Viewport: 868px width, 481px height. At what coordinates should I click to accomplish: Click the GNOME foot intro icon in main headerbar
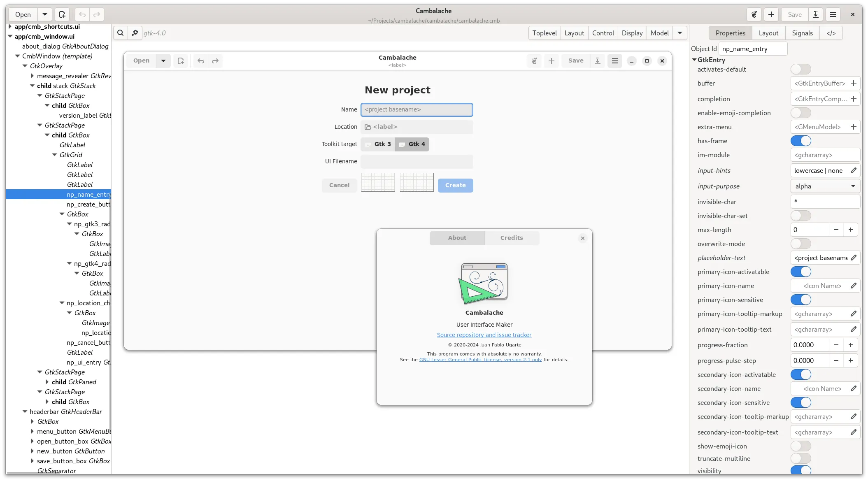pos(754,14)
